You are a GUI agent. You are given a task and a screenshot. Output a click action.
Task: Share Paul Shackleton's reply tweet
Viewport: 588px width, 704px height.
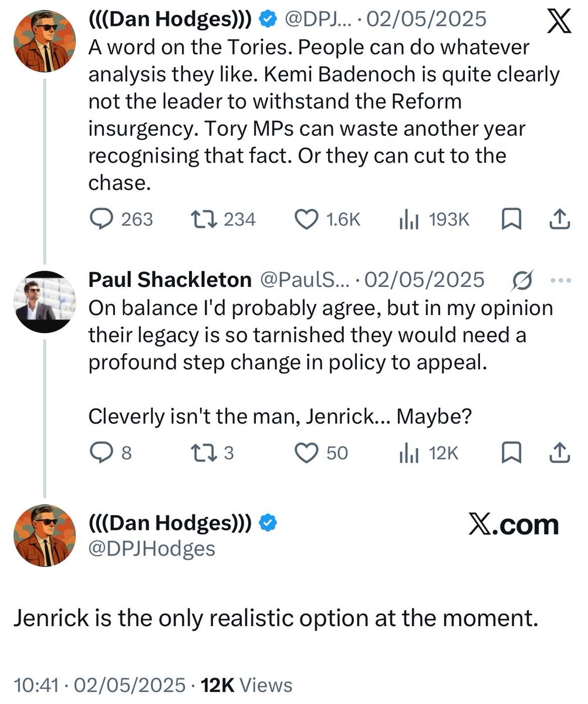pyautogui.click(x=559, y=452)
